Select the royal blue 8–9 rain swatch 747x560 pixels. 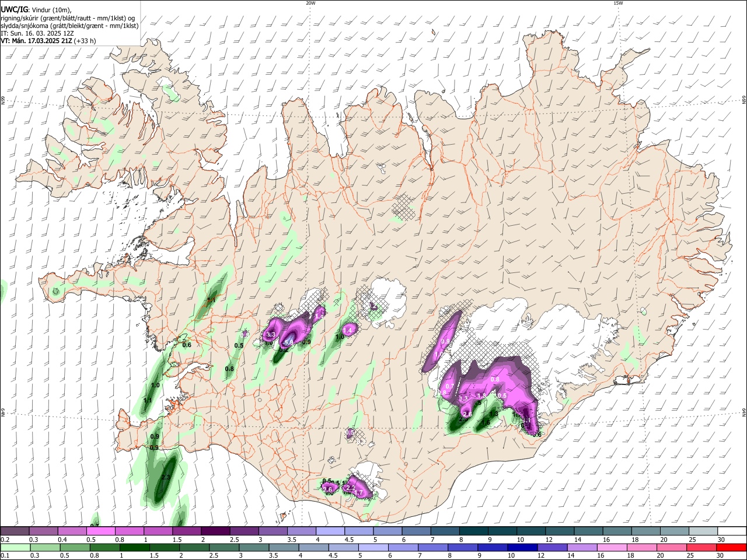click(463, 547)
